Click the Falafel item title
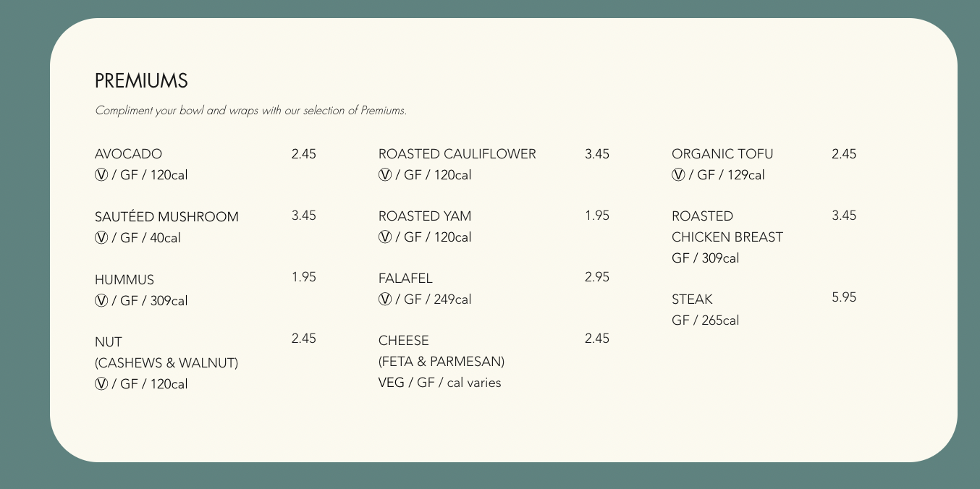The width and height of the screenshot is (980, 489). coord(405,278)
